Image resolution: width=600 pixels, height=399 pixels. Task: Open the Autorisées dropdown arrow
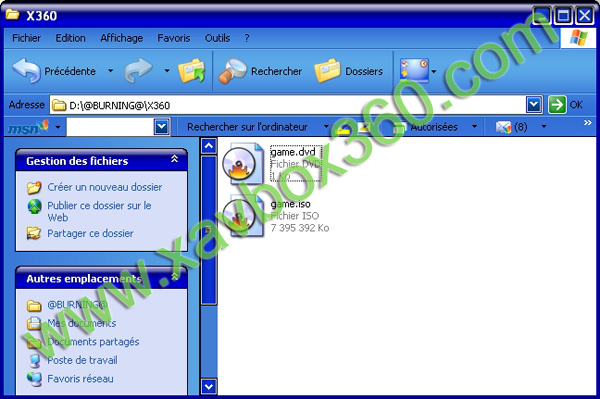pyautogui.click(x=474, y=127)
